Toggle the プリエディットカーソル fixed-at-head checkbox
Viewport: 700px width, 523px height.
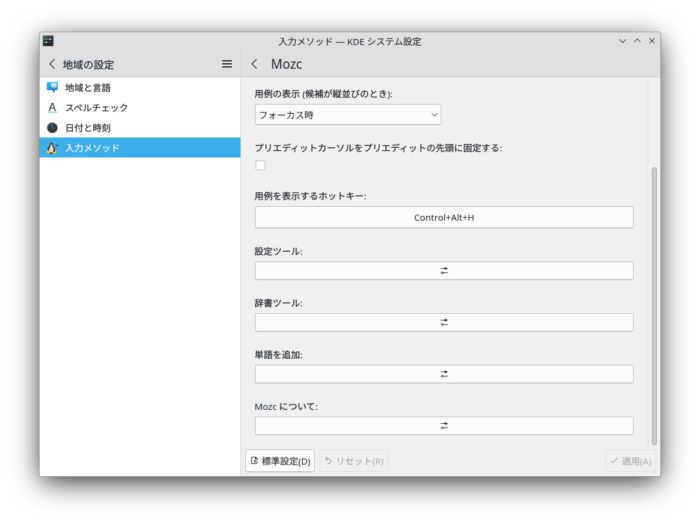261,166
